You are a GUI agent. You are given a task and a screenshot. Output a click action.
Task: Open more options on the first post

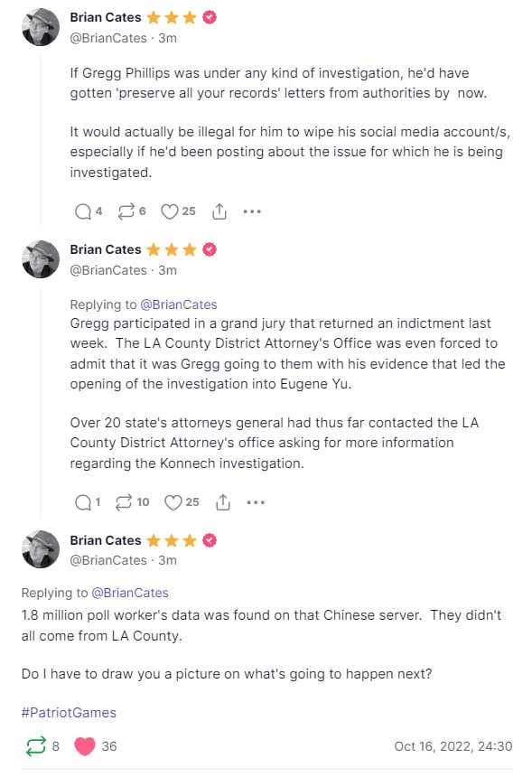252,211
